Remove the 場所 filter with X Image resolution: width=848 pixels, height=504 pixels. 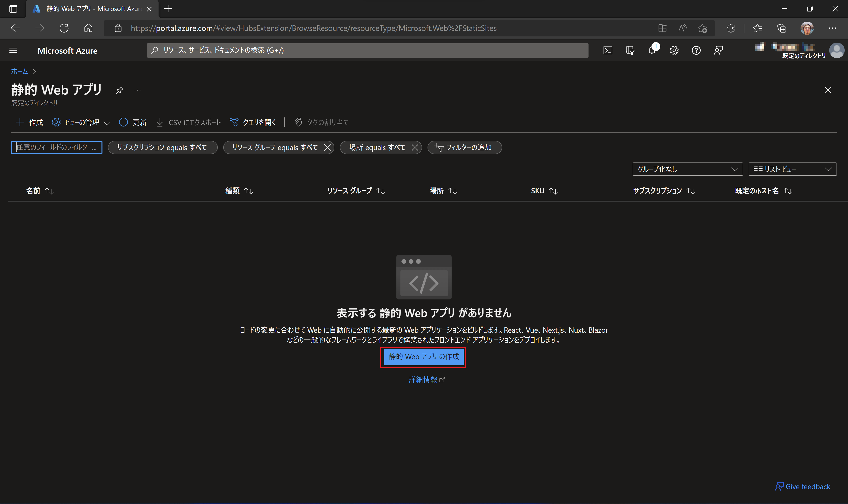(x=415, y=147)
